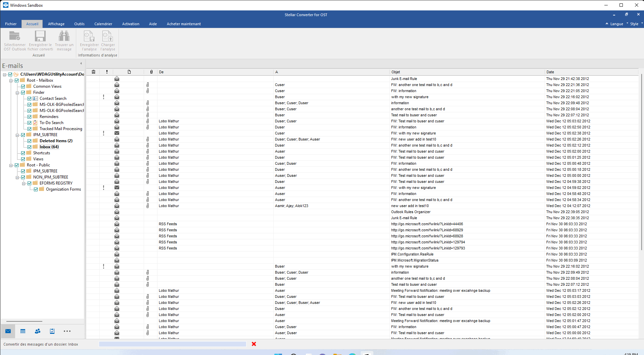Screen dimensions: 644x355
Task: Uncheck the Deleted Items (2) checkbox
Action: coord(30,141)
